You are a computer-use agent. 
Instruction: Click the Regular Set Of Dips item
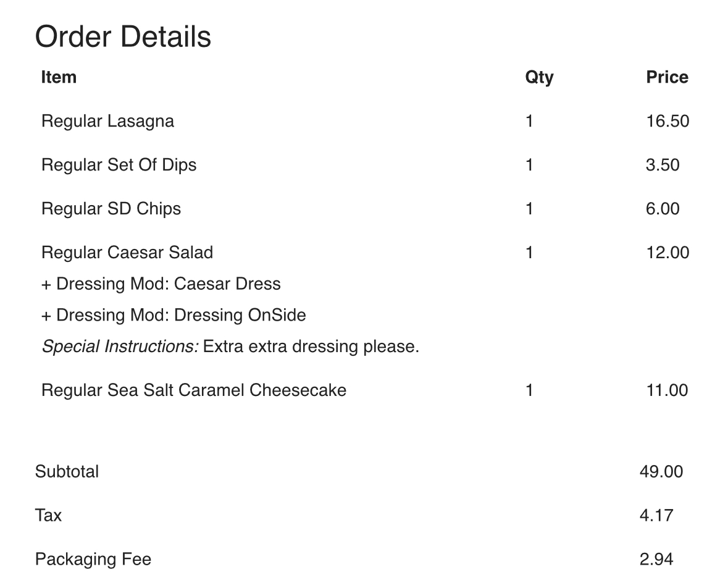point(119,165)
